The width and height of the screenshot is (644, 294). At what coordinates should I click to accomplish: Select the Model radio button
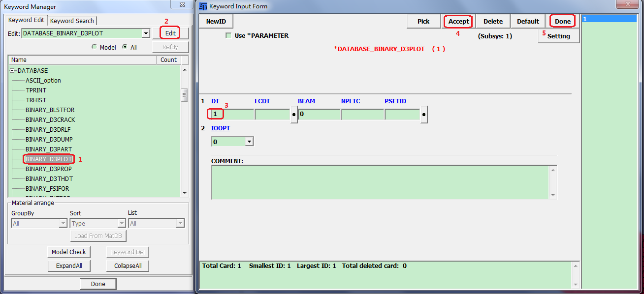click(x=95, y=47)
